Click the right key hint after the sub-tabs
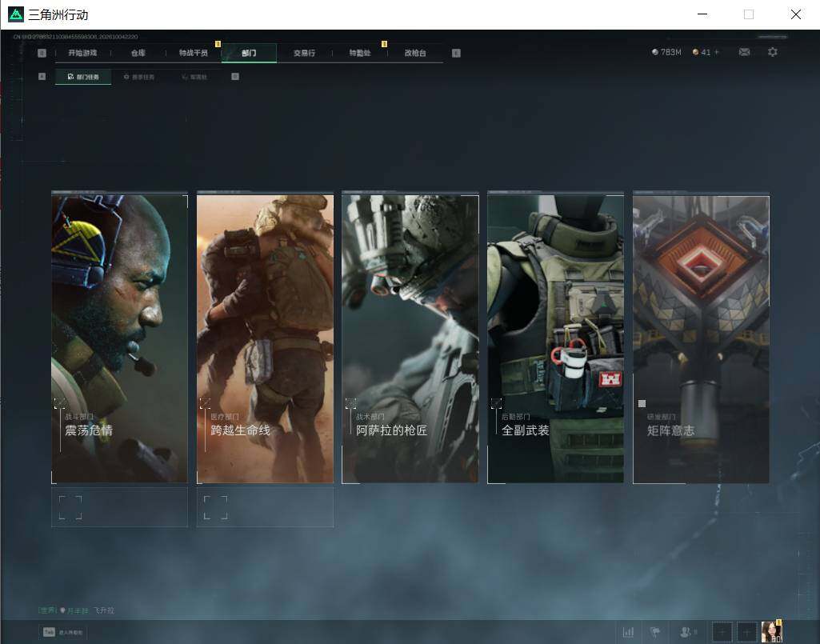 point(235,76)
